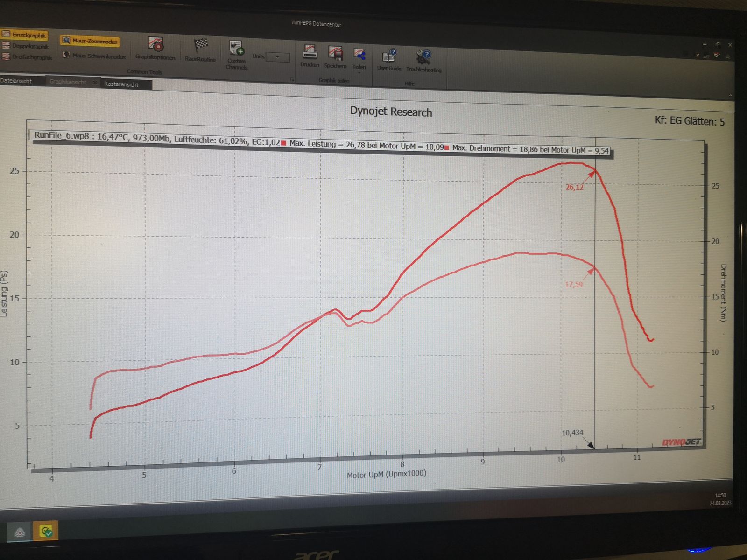The height and width of the screenshot is (560, 747).
Task: Open Custom Channels tool
Action: [237, 55]
